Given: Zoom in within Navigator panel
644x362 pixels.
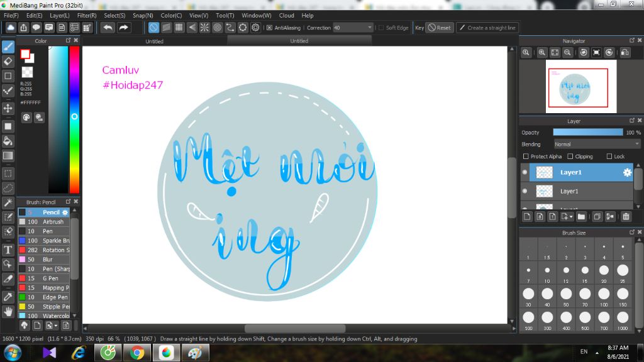Looking at the screenshot, I should click(x=542, y=53).
